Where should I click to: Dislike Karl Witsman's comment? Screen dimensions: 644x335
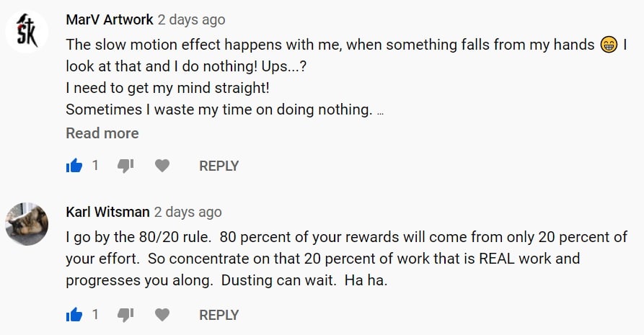[x=125, y=315]
